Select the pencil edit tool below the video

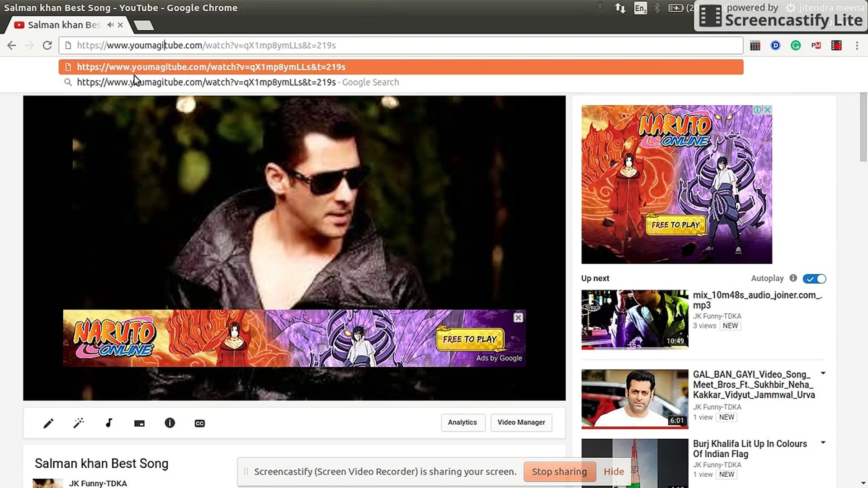[x=48, y=423]
